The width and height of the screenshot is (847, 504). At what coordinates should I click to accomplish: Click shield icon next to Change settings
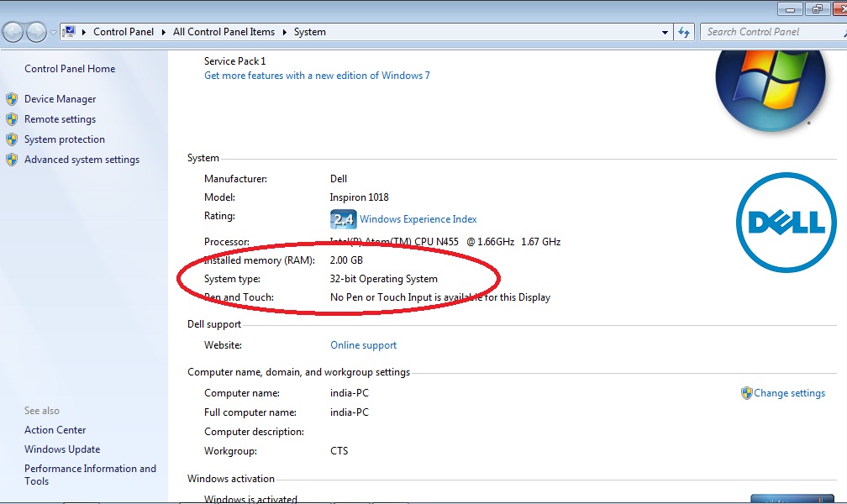(x=746, y=393)
